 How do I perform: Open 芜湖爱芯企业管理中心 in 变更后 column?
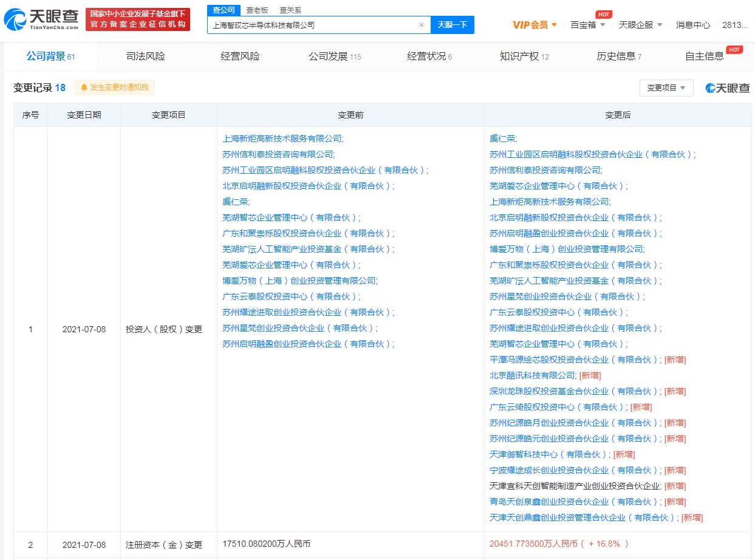point(558,186)
